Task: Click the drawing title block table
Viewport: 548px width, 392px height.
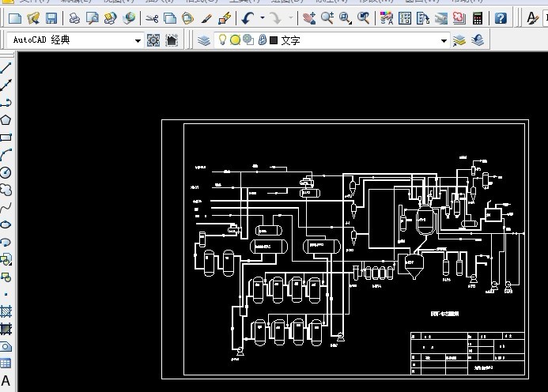Action: coord(467,352)
